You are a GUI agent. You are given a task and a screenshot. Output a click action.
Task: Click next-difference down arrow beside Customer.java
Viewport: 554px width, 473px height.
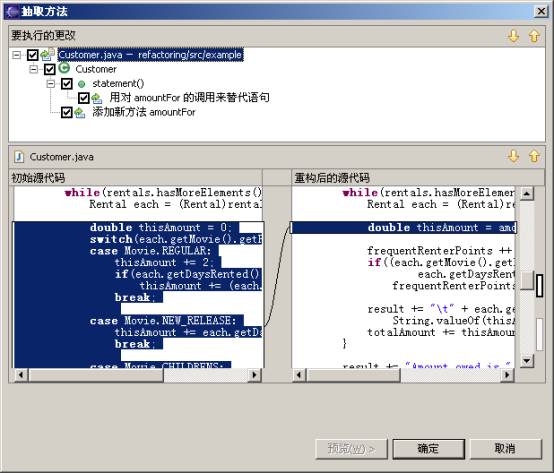(513, 156)
